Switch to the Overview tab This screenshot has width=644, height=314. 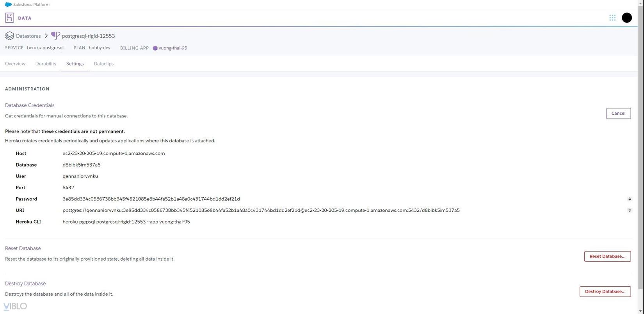15,64
